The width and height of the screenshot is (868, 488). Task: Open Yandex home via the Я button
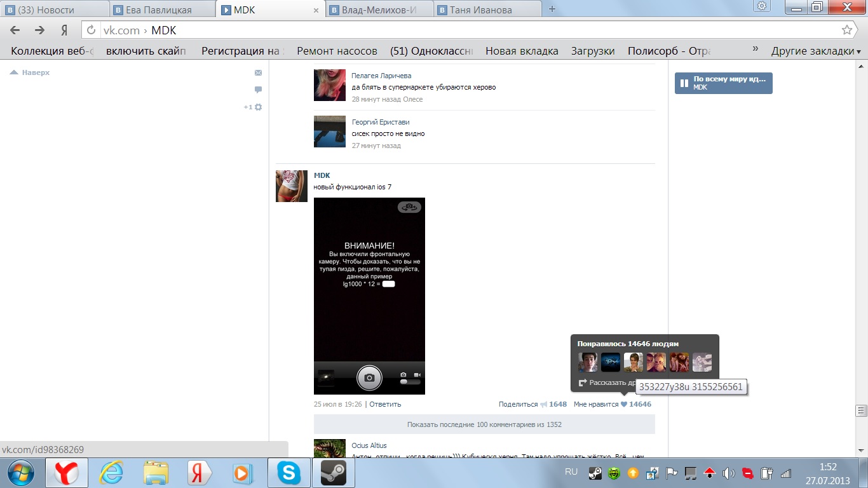tap(64, 30)
